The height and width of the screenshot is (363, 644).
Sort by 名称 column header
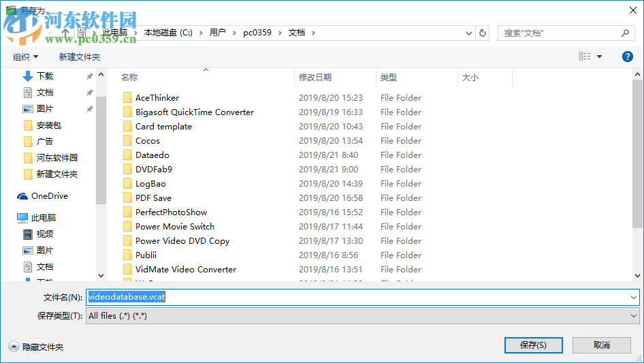[x=129, y=77]
